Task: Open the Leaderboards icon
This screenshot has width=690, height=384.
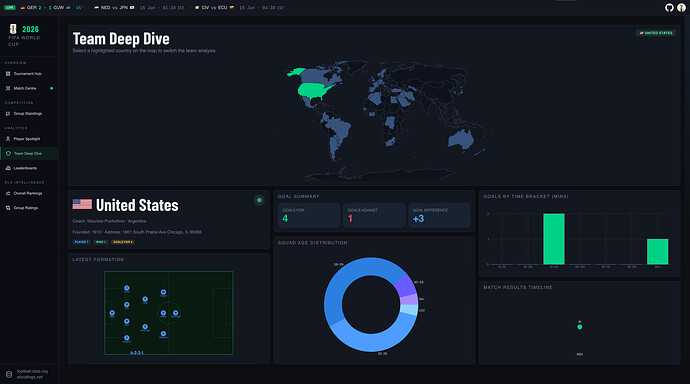Action: click(x=8, y=168)
